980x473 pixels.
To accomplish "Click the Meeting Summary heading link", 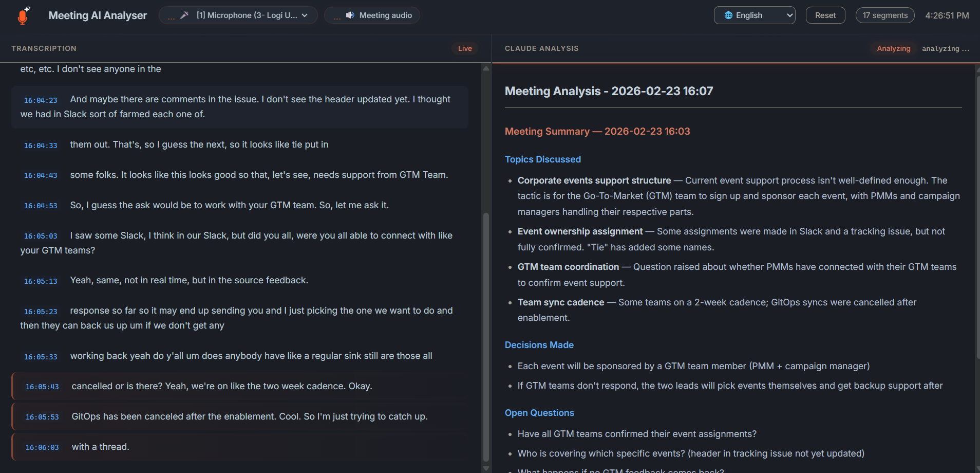I will [x=597, y=131].
